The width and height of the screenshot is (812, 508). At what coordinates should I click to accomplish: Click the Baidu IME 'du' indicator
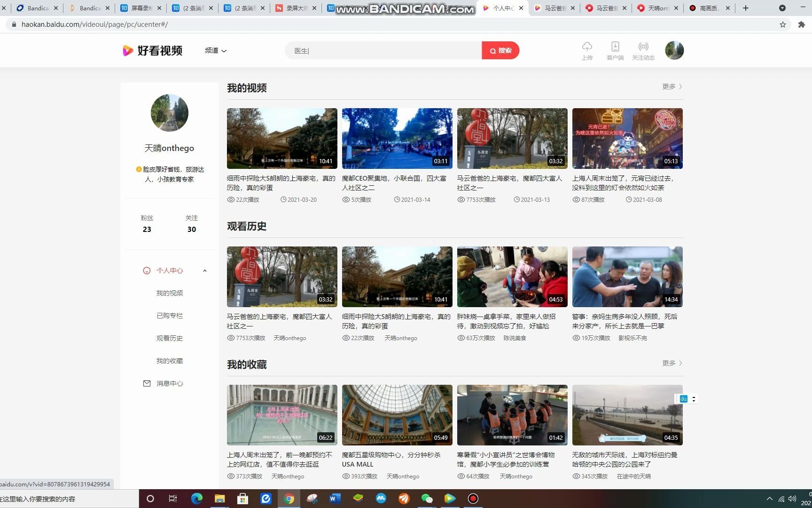(683, 399)
